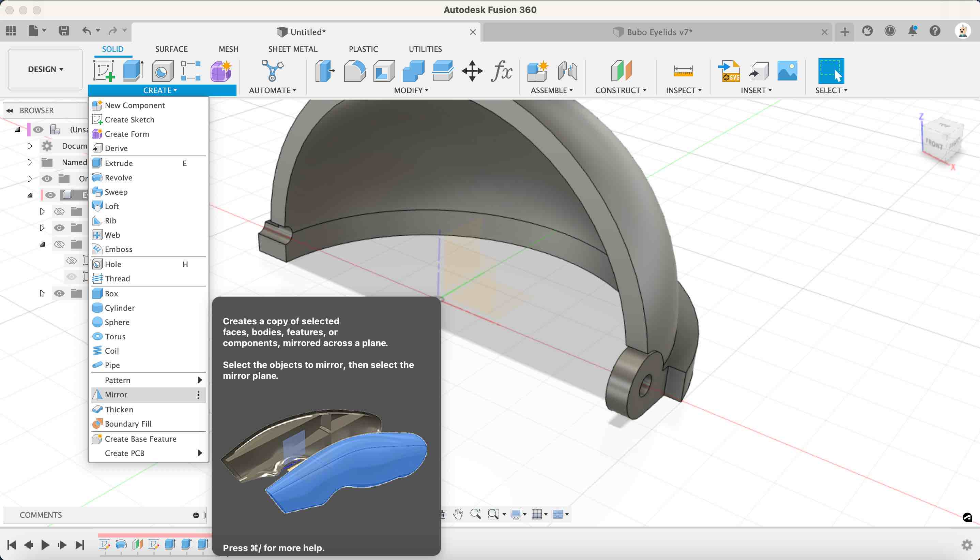Screen dimensions: 980x560
Task: Click the Redo arrow
Action: pos(113,30)
